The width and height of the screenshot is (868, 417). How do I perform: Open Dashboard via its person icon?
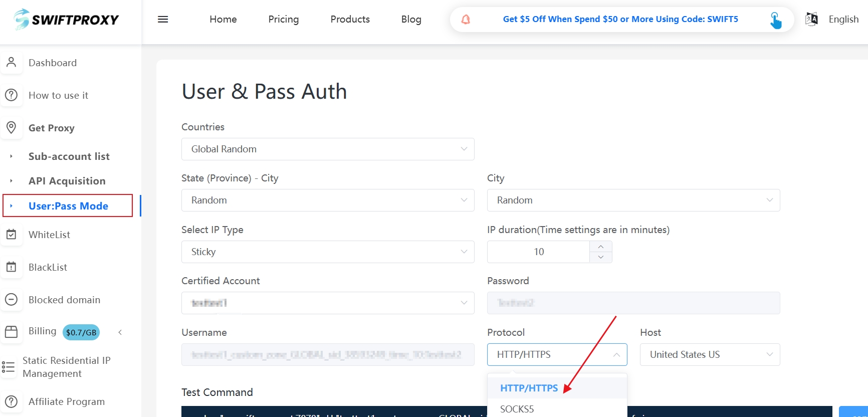point(12,63)
